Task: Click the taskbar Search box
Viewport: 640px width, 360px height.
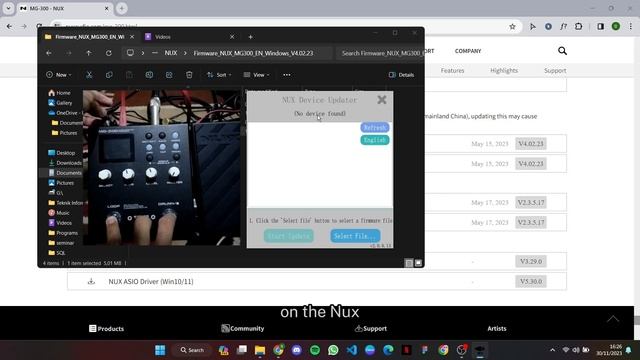Action: 192,350
